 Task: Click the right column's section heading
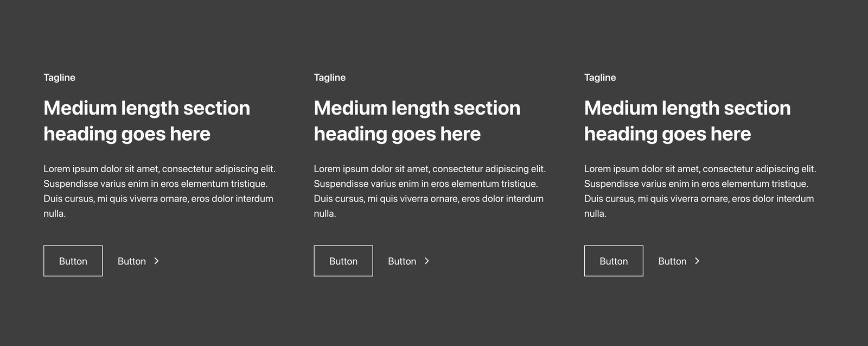(x=687, y=121)
